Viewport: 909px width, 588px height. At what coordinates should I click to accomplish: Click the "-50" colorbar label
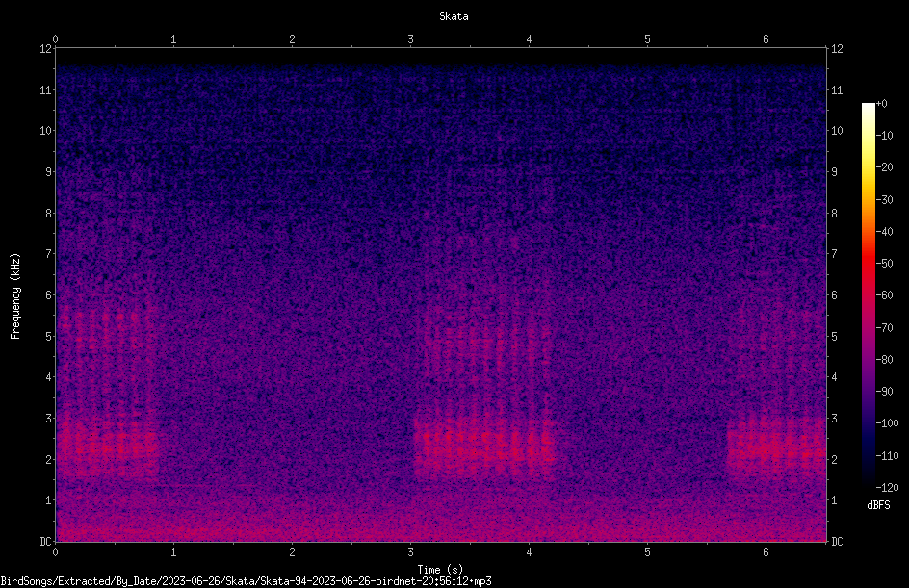click(x=884, y=264)
